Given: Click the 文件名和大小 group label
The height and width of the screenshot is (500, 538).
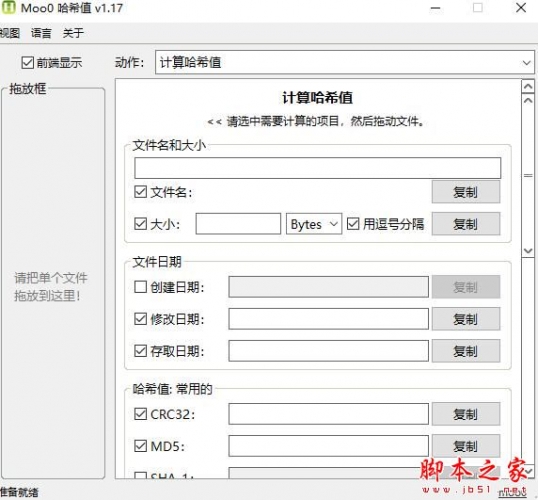Looking at the screenshot, I should point(169,145).
